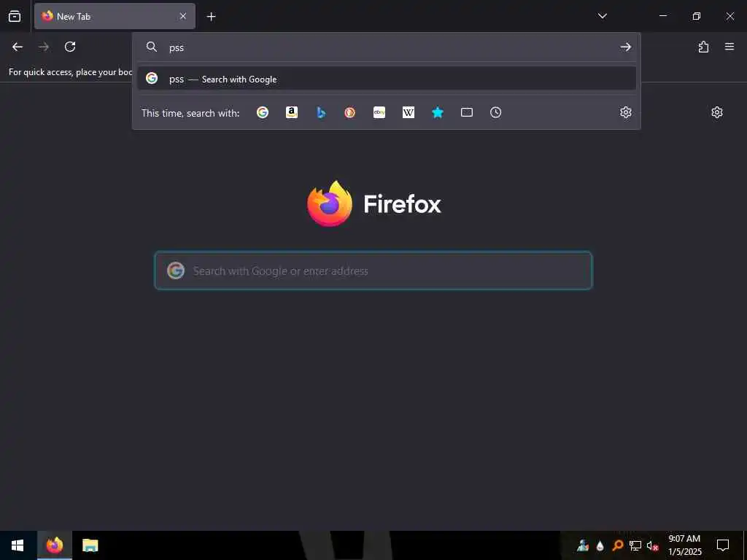
Task: Click the people tray icon
Action: point(583,545)
